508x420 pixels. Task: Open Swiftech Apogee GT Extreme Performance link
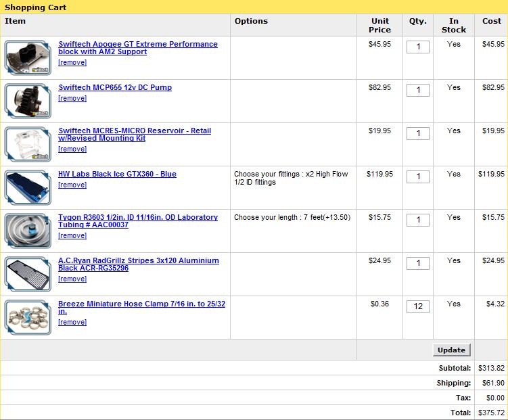[x=138, y=48]
